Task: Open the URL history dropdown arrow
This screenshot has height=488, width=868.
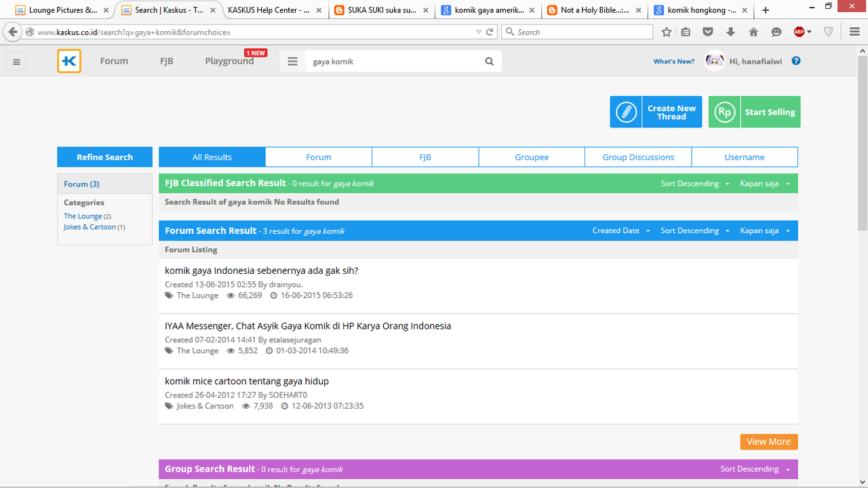Action: click(x=479, y=32)
